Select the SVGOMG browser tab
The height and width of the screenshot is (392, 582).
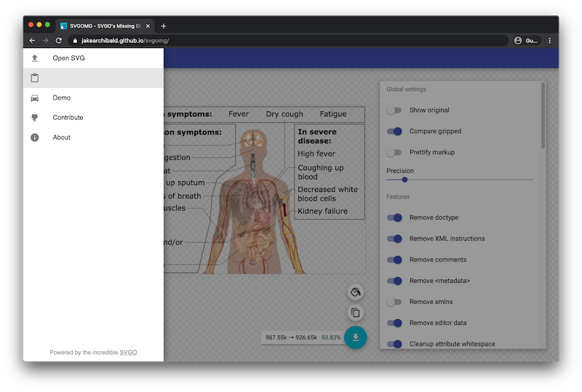105,26
